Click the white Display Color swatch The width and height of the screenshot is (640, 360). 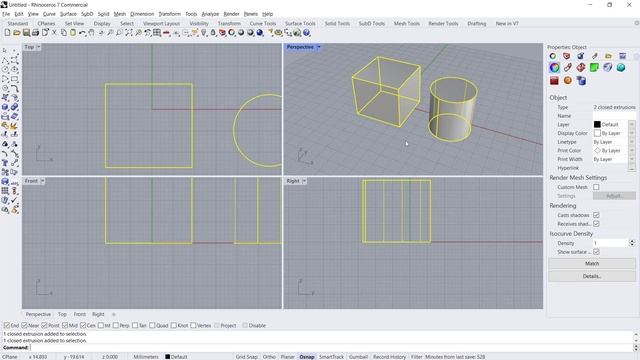click(x=597, y=133)
